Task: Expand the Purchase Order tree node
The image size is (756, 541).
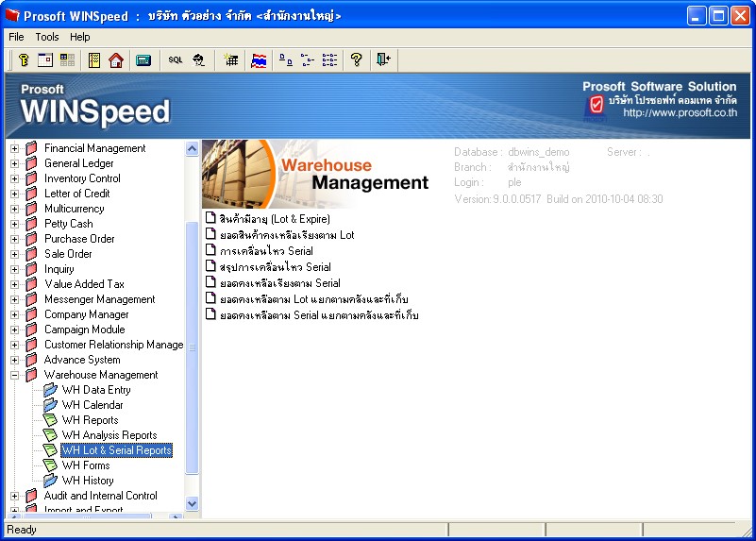Action: point(14,239)
